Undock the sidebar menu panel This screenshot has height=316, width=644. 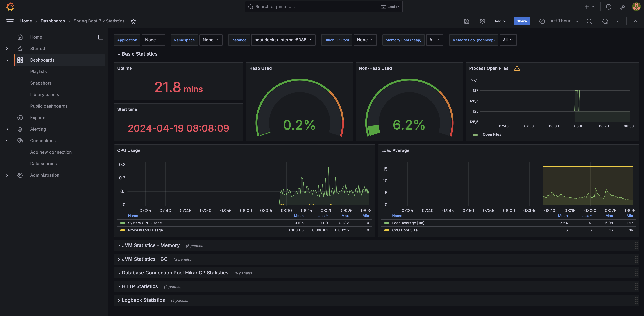101,37
